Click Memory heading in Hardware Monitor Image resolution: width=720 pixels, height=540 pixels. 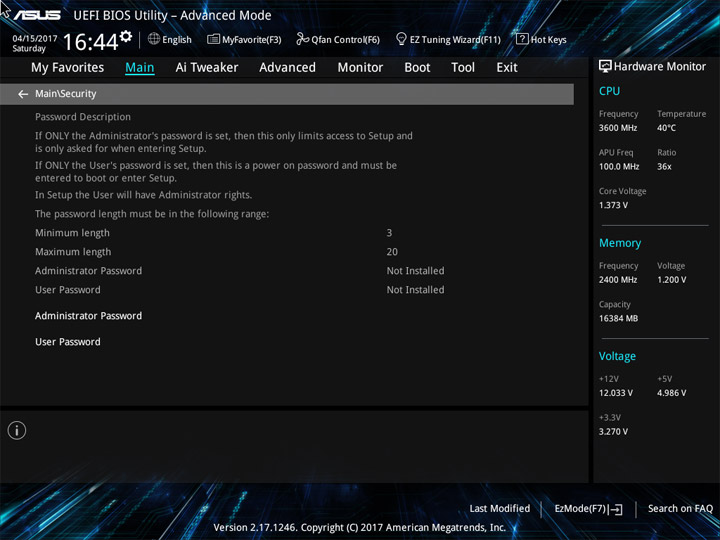pyautogui.click(x=620, y=243)
